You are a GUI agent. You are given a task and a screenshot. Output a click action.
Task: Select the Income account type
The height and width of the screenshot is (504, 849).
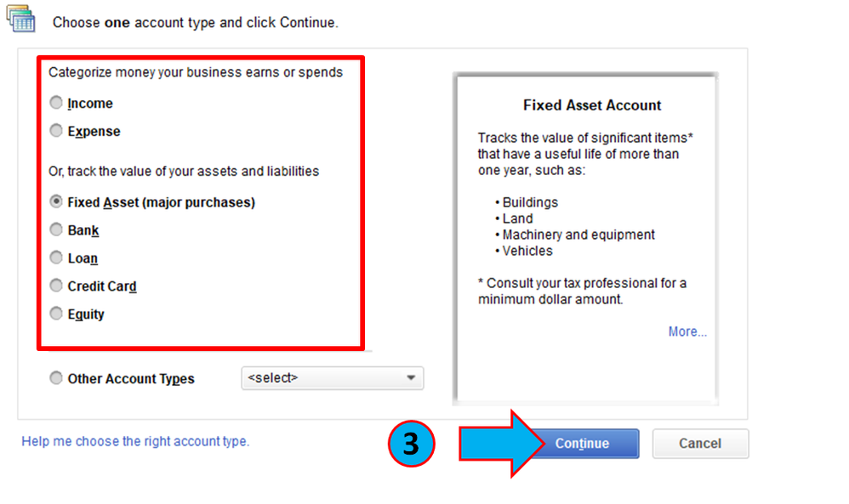coord(56,104)
